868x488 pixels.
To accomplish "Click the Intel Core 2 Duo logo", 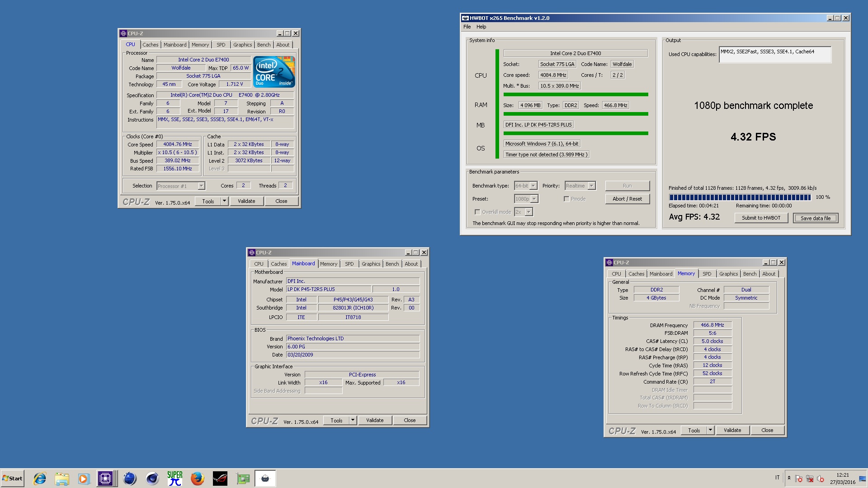I will [x=274, y=71].
